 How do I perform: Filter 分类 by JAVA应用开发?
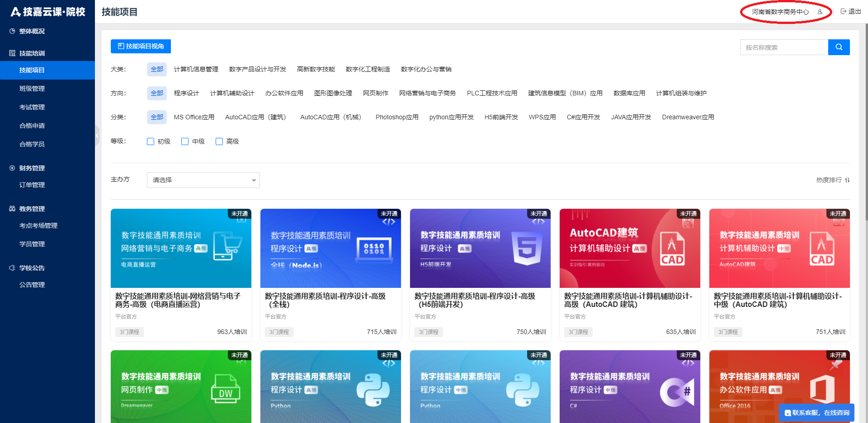pyautogui.click(x=631, y=117)
